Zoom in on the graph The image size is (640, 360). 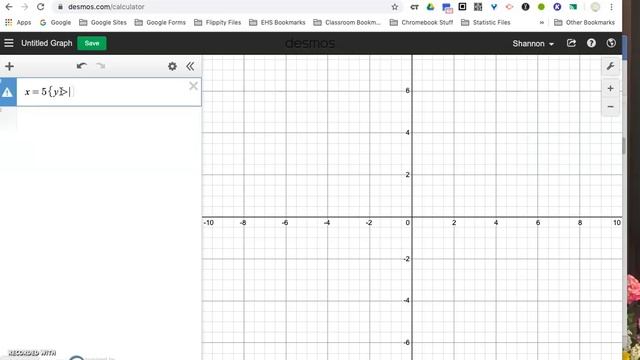(611, 88)
